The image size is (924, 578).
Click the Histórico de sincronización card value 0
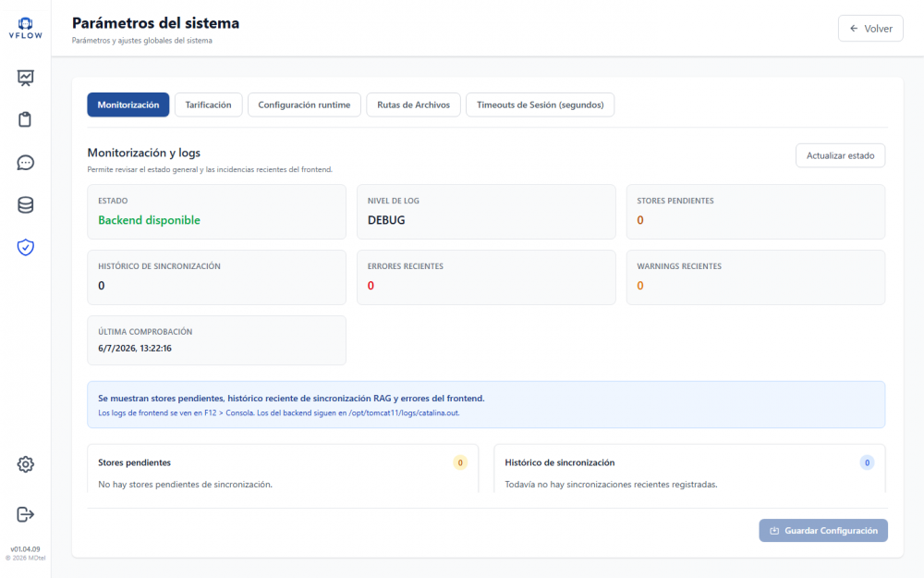pyautogui.click(x=102, y=286)
